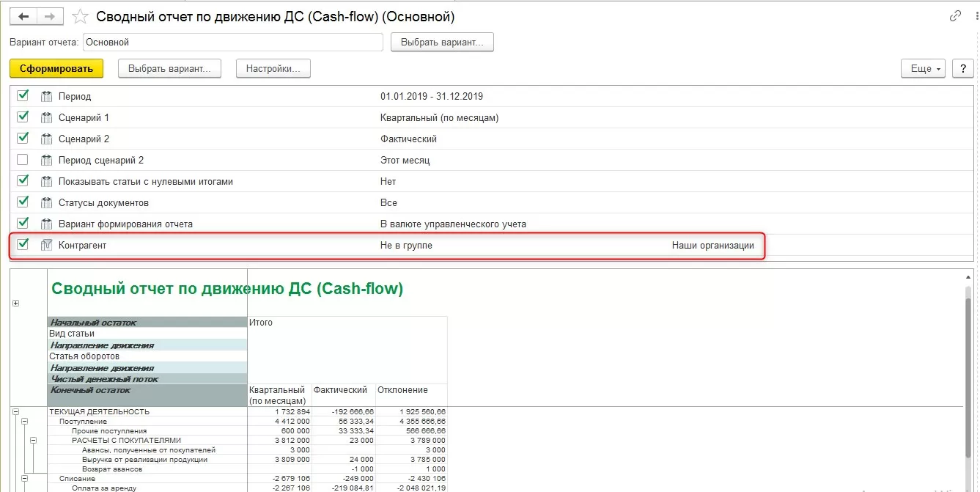Click the Чистый денежный поток header cell
This screenshot has height=492, width=980.
click(x=147, y=379)
